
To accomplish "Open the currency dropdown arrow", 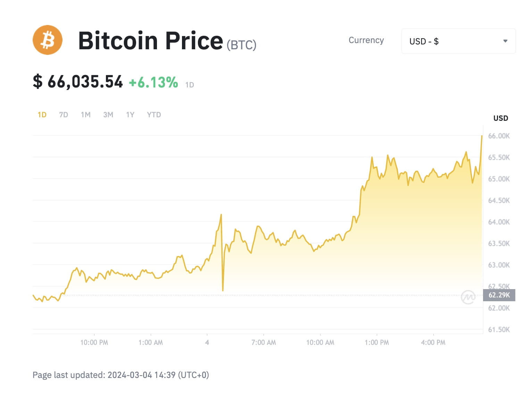I will pos(505,41).
